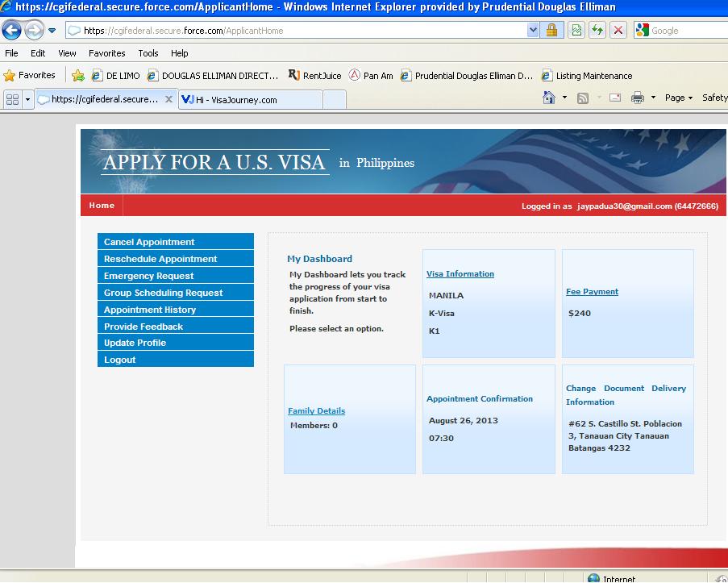728x583 pixels.
Task: Open the Tools menu
Action: (148, 53)
